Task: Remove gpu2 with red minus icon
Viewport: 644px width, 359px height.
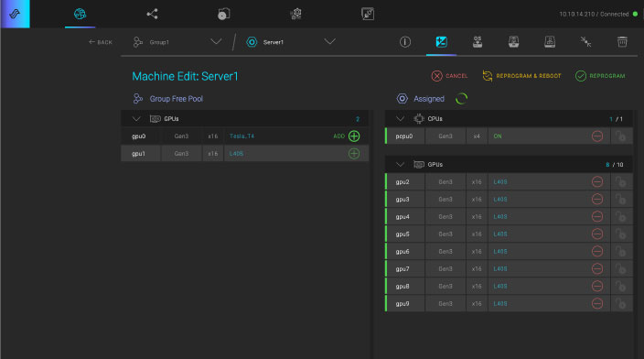Action: [x=597, y=181]
